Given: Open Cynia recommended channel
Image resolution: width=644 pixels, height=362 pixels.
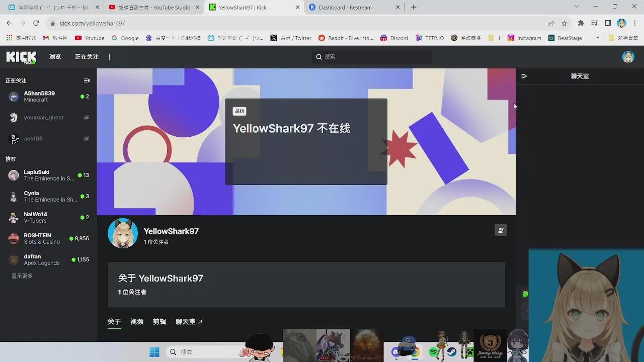Looking at the screenshot, I should tap(48, 196).
